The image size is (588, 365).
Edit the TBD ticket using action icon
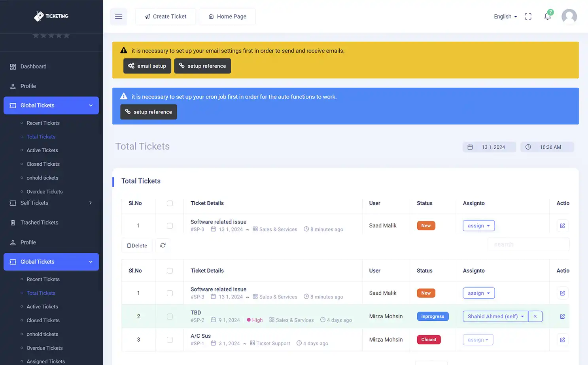click(x=562, y=316)
